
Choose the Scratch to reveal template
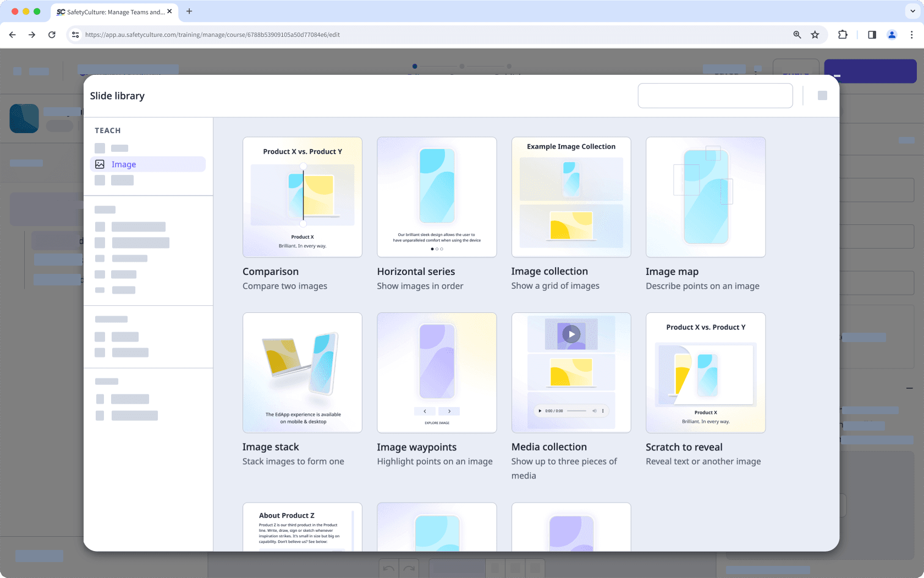(706, 372)
